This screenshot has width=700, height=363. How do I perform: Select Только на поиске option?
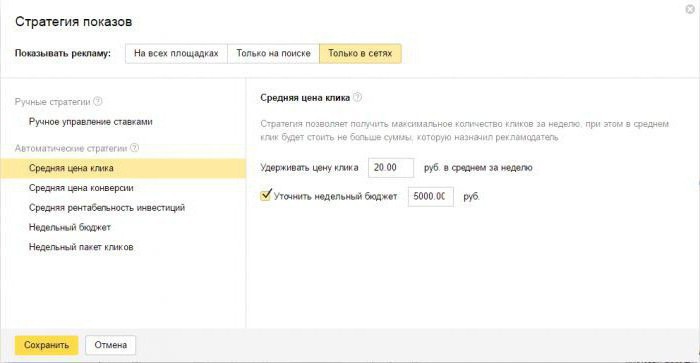274,54
